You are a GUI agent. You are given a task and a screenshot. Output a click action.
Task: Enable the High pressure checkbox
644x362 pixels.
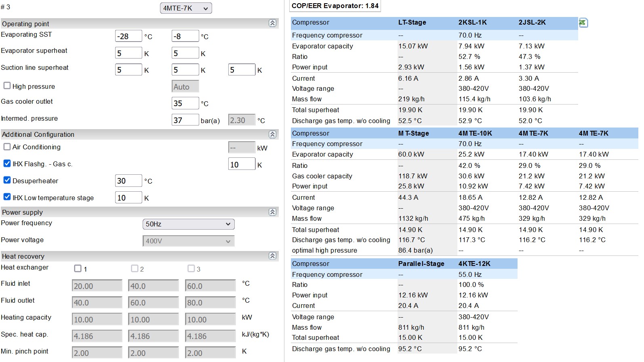pyautogui.click(x=7, y=86)
